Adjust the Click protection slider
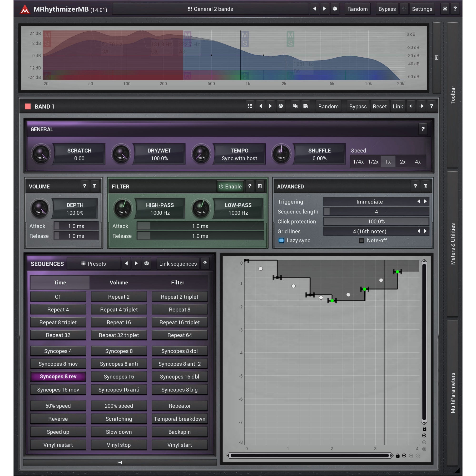 click(376, 221)
